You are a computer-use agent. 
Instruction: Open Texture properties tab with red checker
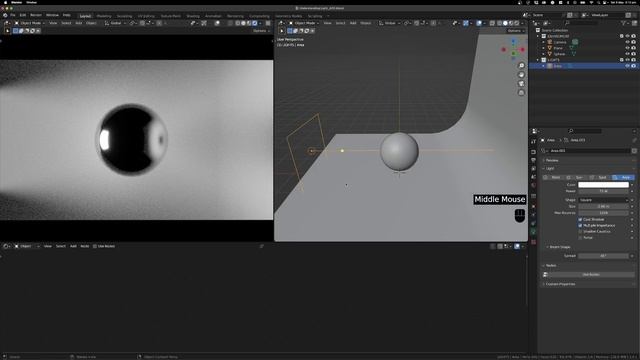pyautogui.click(x=533, y=242)
